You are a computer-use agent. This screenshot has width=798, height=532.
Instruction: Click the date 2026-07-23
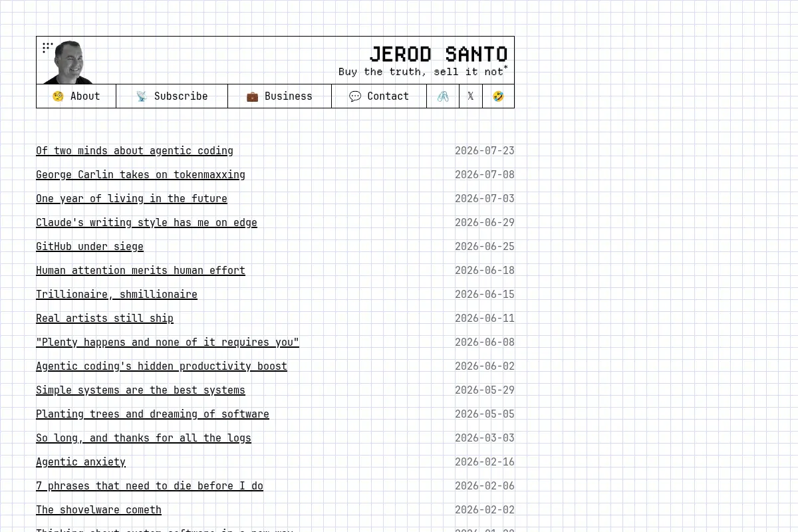[x=485, y=151]
